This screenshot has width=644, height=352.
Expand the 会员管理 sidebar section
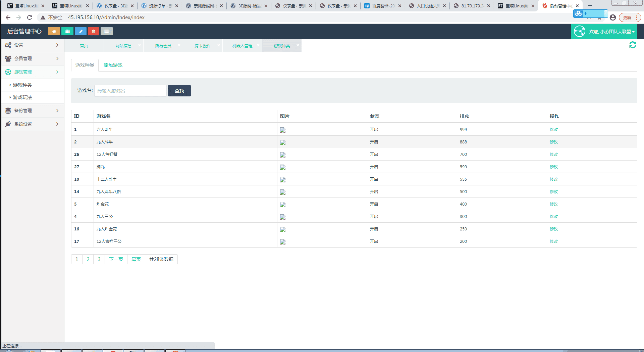tap(32, 58)
